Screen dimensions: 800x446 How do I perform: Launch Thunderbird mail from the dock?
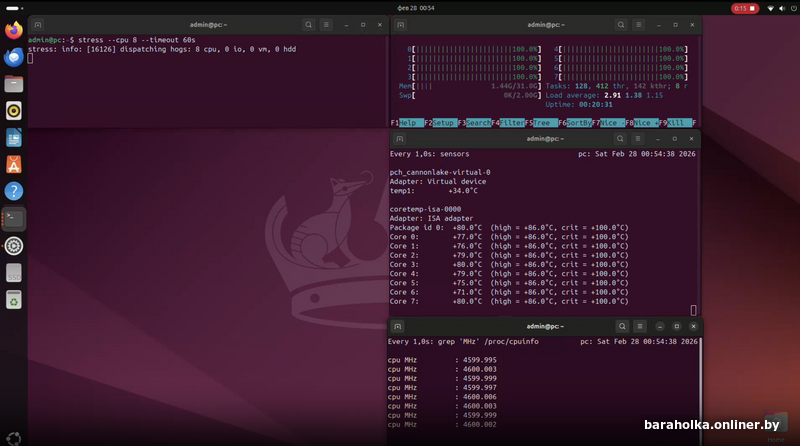tap(14, 57)
